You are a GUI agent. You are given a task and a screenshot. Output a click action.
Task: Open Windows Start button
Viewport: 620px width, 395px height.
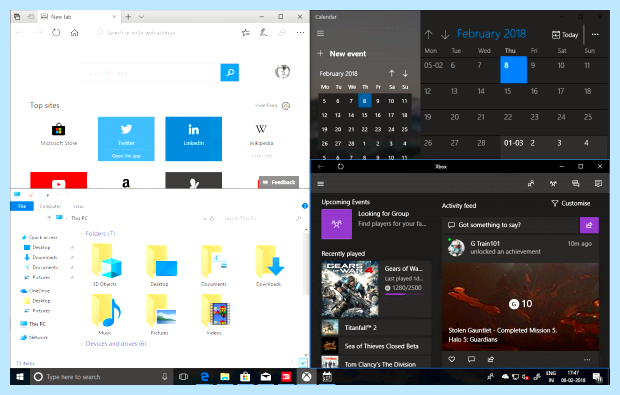coord(20,377)
